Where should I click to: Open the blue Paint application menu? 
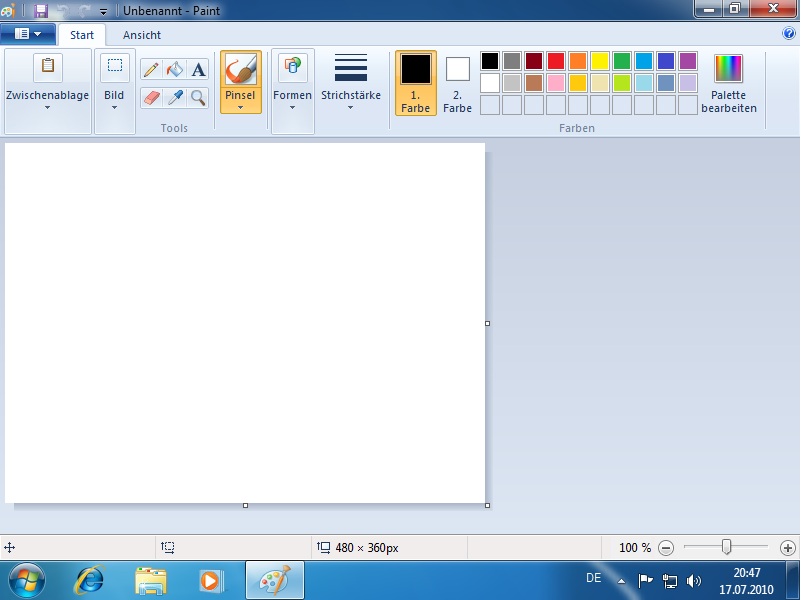click(28, 34)
